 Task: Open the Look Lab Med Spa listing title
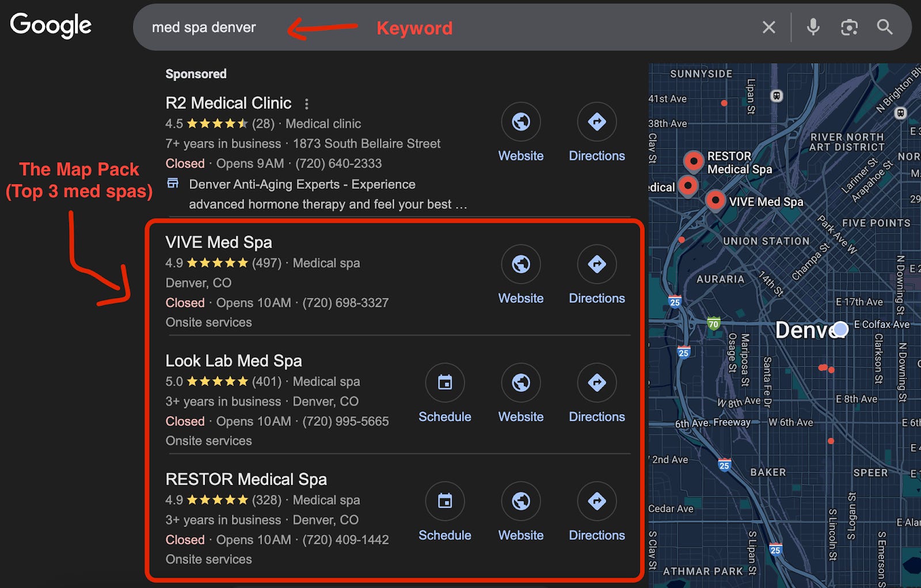[234, 361]
